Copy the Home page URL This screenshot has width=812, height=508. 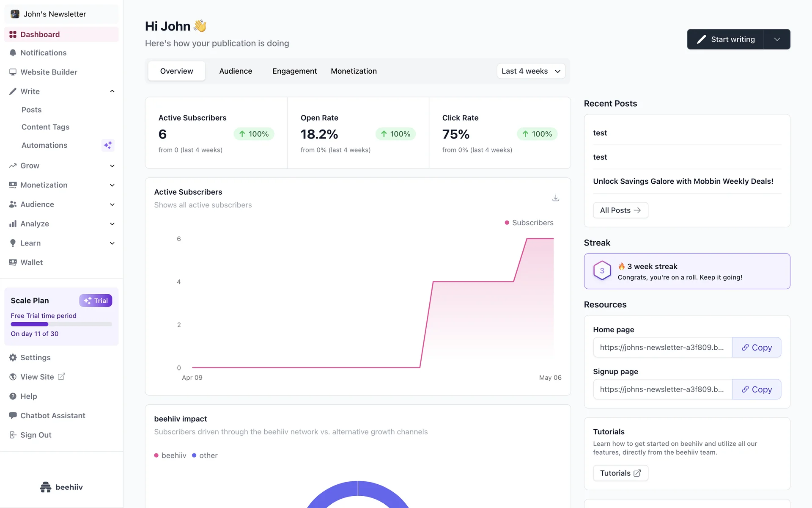(x=756, y=348)
